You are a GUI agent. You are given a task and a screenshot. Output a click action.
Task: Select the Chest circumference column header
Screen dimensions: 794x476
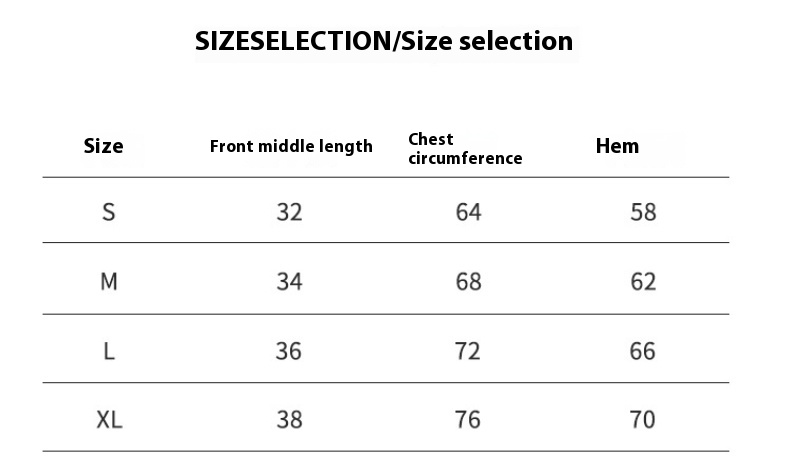(x=465, y=149)
